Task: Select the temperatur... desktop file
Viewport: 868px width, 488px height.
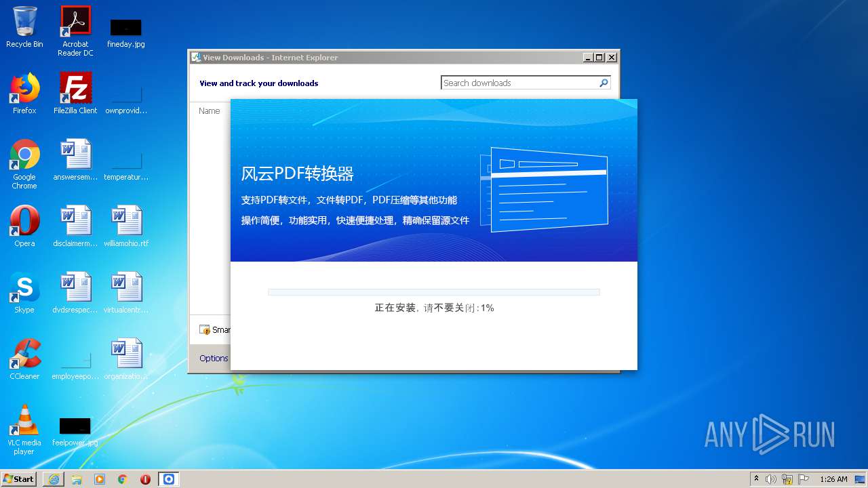Action: (x=126, y=165)
